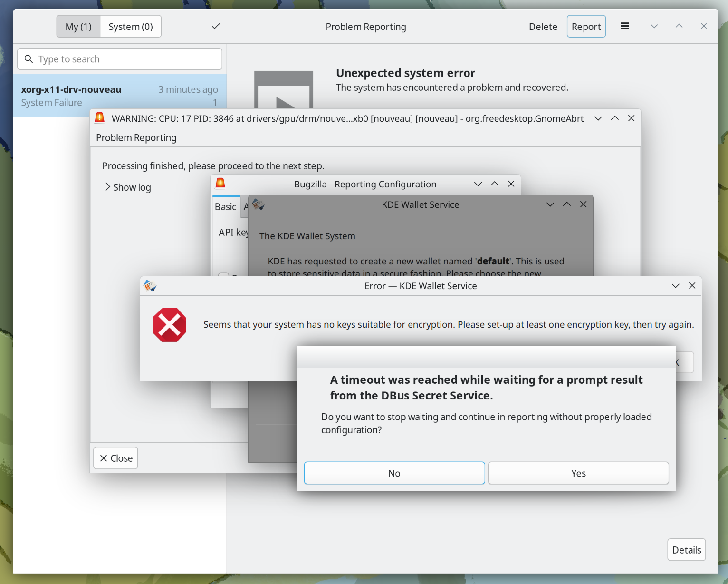Screen dimensions: 728x584
Task: Click the problem type thumbnail icon
Action: 284,90
